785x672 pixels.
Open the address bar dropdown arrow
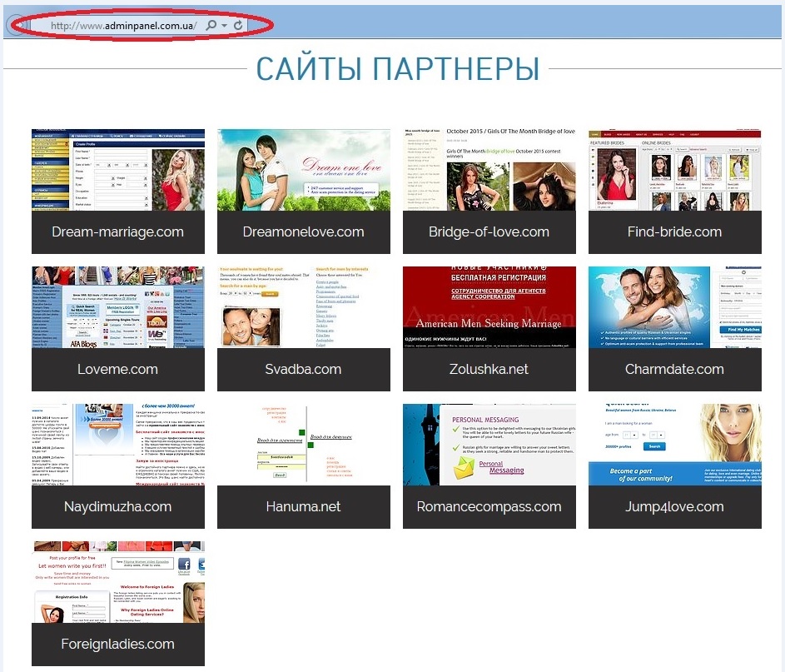point(224,26)
